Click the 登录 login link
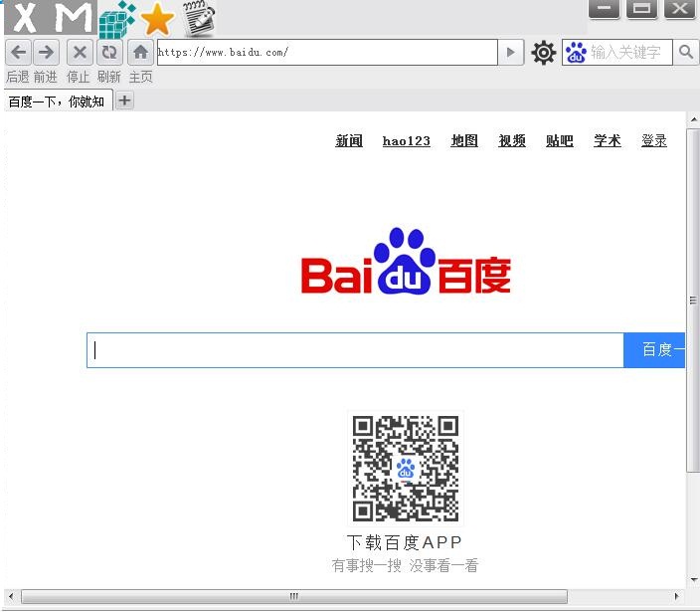 pos(654,141)
